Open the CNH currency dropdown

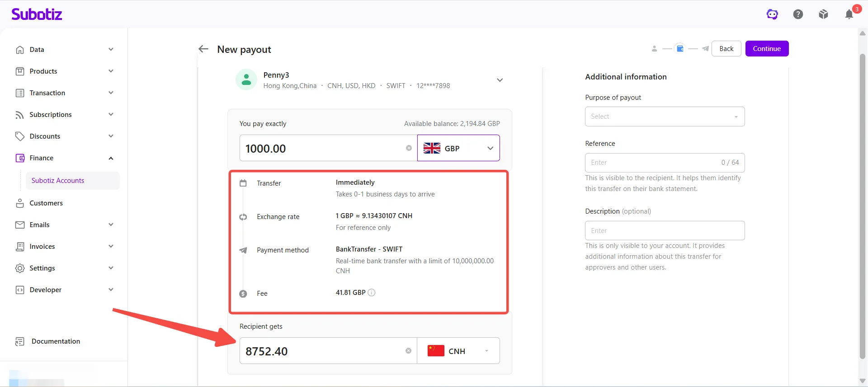458,351
